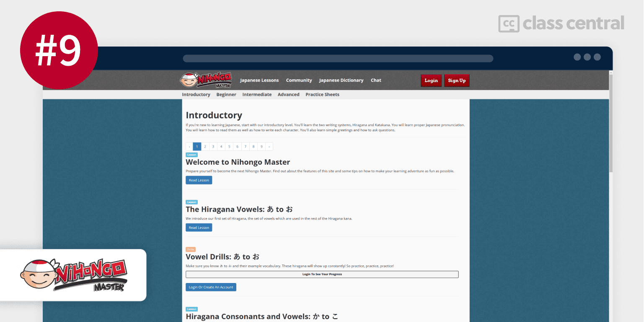The height and width of the screenshot is (322, 644).
Task: Jump to page 9 of lessons
Action: pyautogui.click(x=261, y=147)
